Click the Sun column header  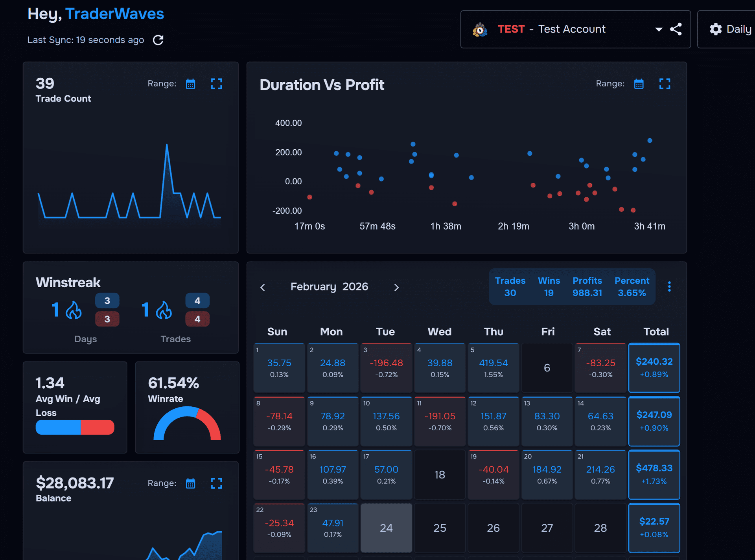click(277, 332)
